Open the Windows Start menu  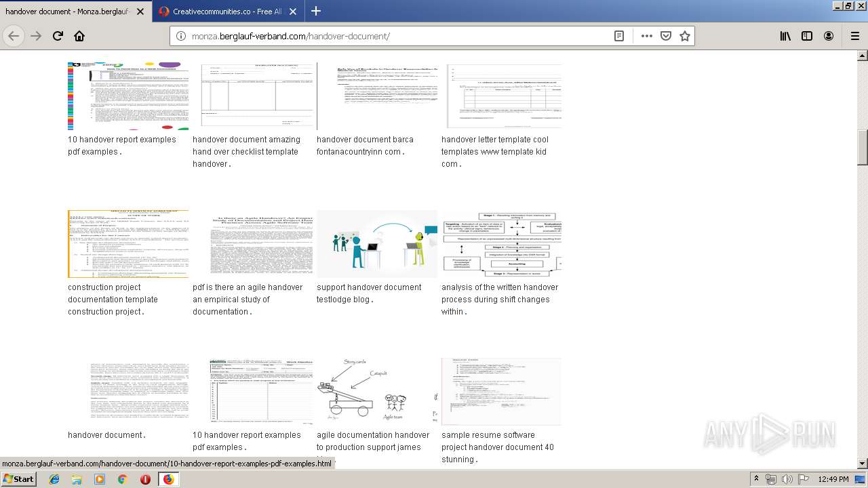18,479
